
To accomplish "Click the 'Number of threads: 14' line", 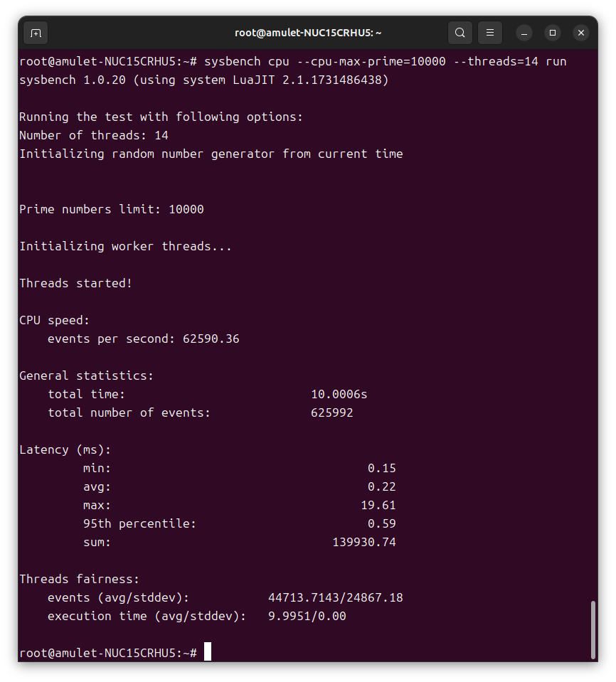I will pyautogui.click(x=93, y=135).
